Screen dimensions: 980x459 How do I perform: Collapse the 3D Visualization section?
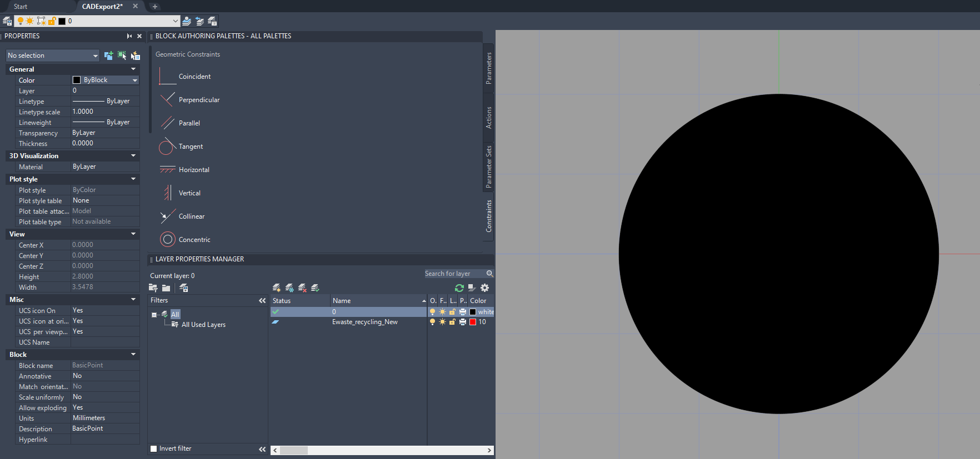(x=133, y=156)
